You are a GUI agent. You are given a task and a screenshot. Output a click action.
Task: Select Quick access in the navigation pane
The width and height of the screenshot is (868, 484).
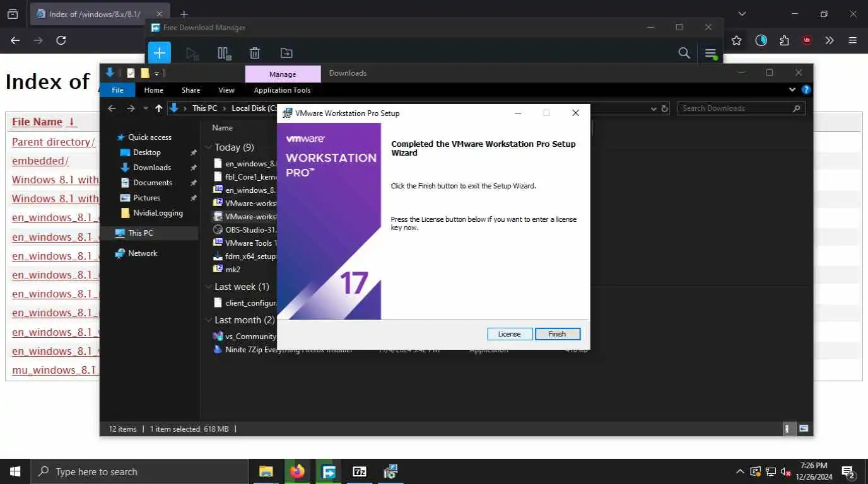150,137
